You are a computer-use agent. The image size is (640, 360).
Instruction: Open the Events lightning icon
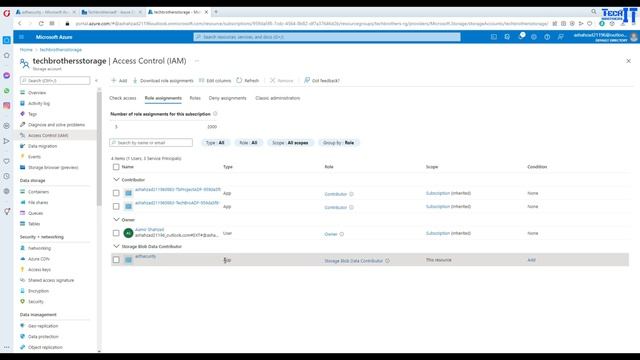point(22,156)
